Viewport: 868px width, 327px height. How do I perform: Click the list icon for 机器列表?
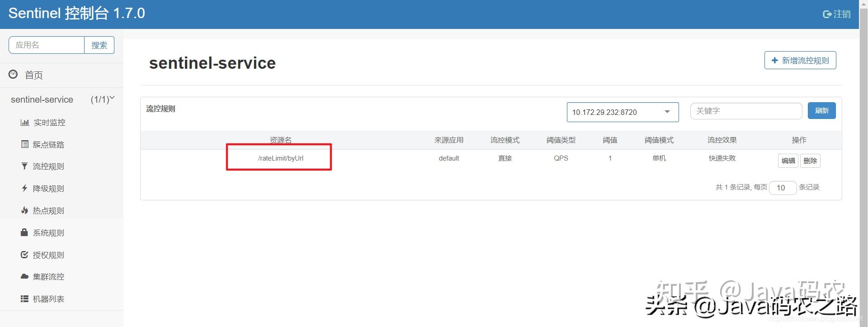pyautogui.click(x=24, y=299)
